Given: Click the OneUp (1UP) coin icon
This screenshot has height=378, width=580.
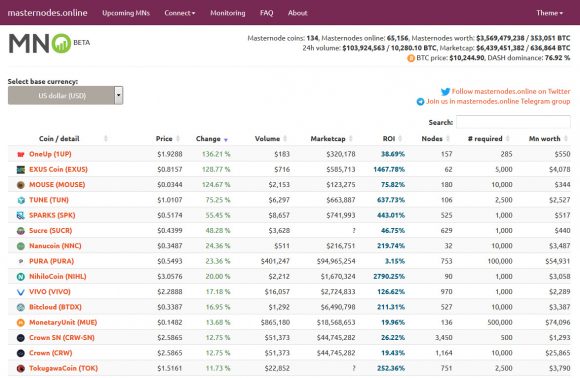Looking at the screenshot, I should tap(21, 154).
